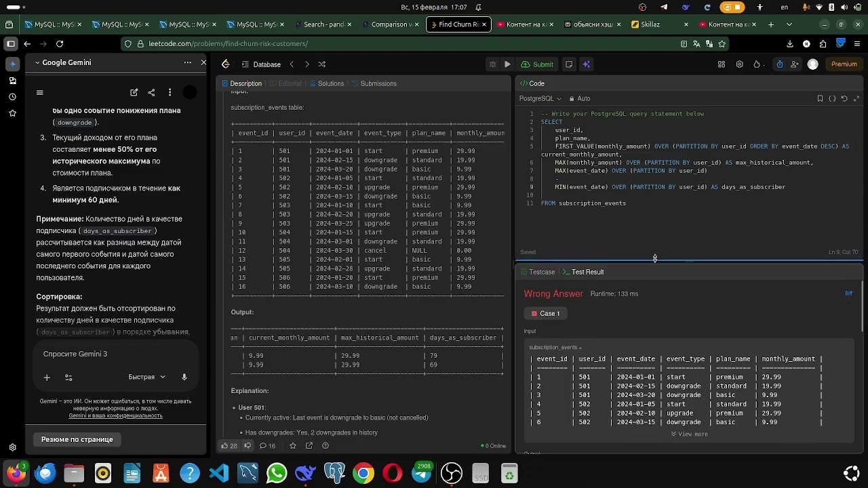Open the profile avatar menu
Screen dimensions: 868x488
[x=813, y=64]
